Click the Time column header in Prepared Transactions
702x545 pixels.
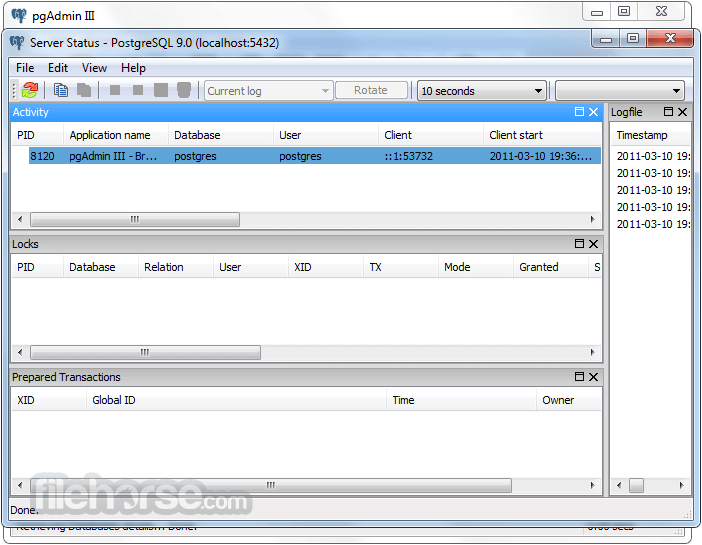[462, 400]
